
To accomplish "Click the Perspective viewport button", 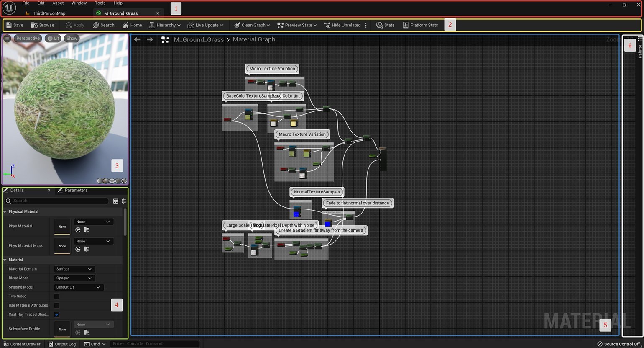I will [28, 38].
